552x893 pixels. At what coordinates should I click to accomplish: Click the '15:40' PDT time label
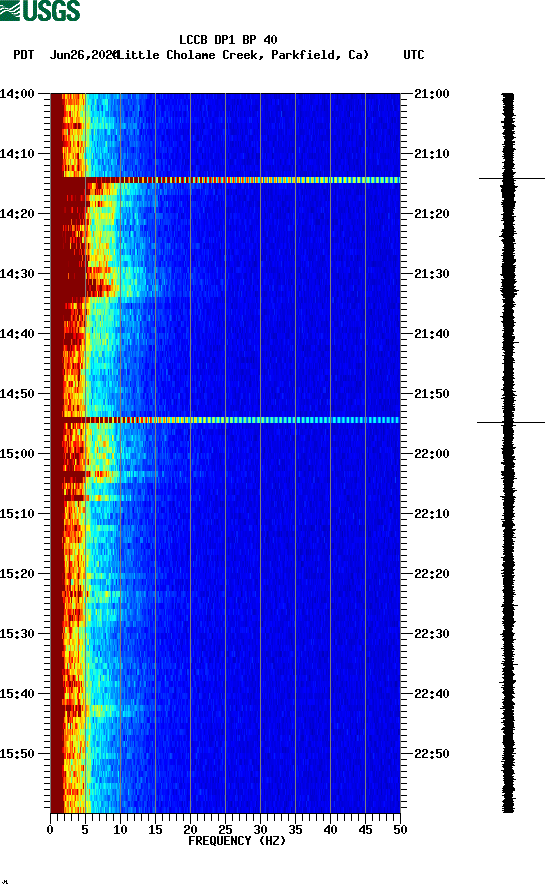coord(17,694)
